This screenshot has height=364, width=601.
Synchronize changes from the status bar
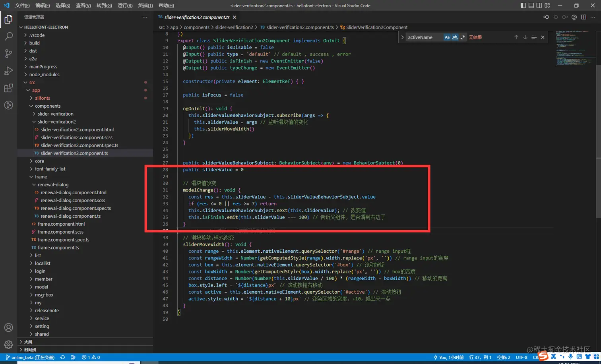[x=62, y=357]
